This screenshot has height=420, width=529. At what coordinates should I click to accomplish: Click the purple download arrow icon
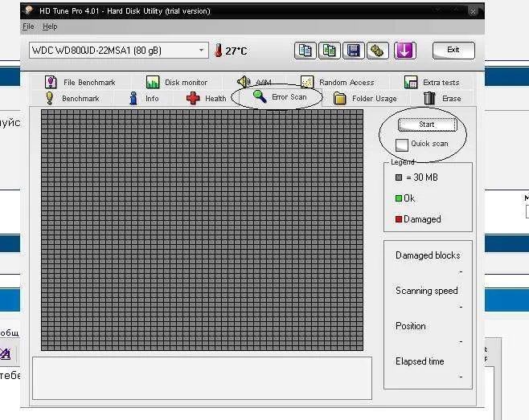pos(405,51)
